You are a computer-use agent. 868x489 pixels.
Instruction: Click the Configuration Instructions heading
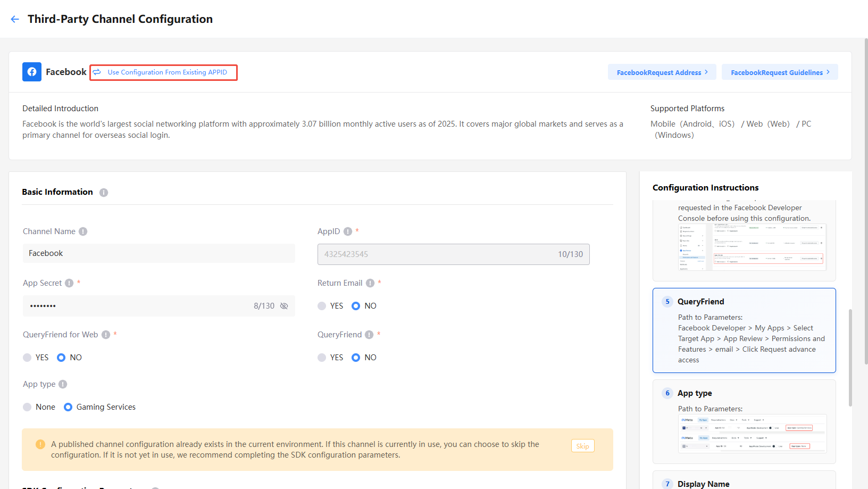tap(705, 188)
